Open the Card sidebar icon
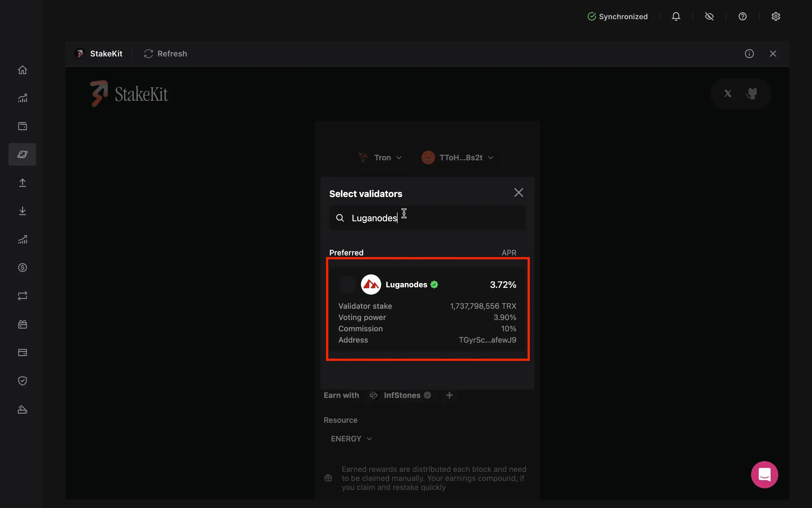The height and width of the screenshot is (508, 812). tap(23, 352)
